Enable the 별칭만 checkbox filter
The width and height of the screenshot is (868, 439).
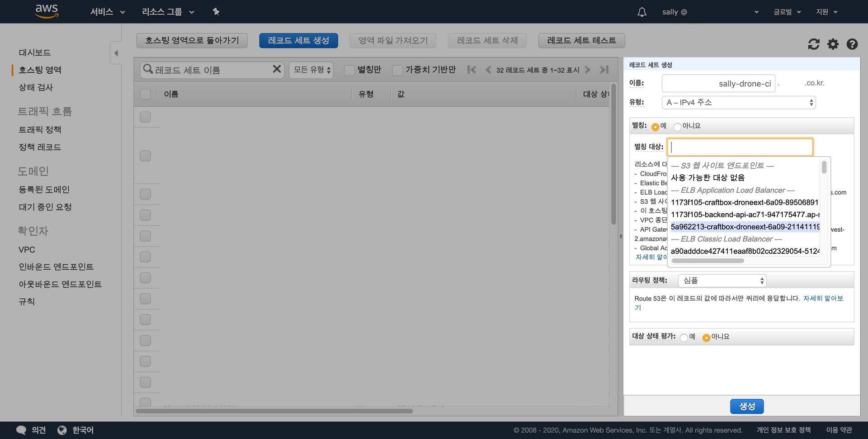[349, 70]
